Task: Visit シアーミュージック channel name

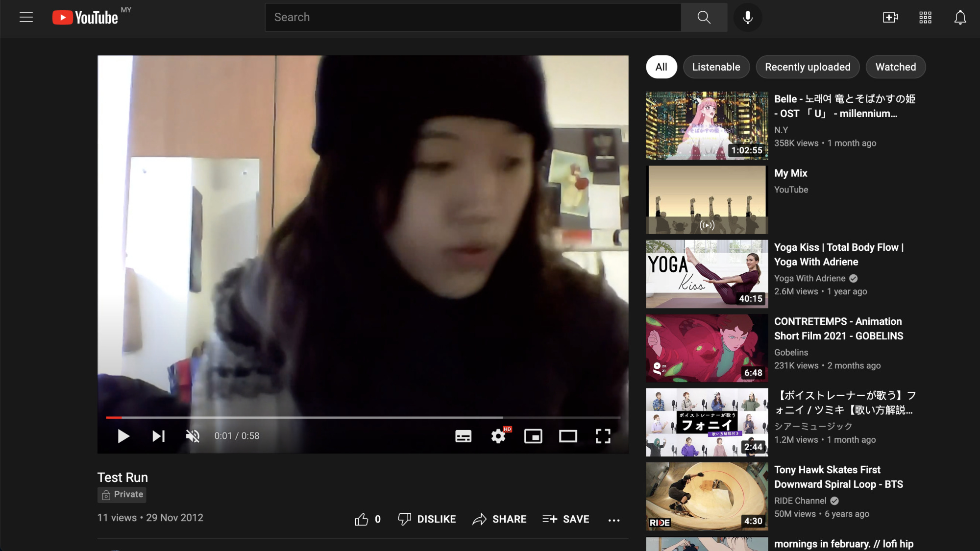Action: point(813,426)
